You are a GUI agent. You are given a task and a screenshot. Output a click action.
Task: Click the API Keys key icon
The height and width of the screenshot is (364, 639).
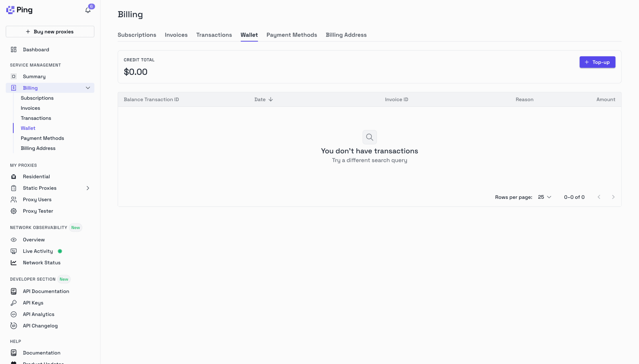[13, 303]
